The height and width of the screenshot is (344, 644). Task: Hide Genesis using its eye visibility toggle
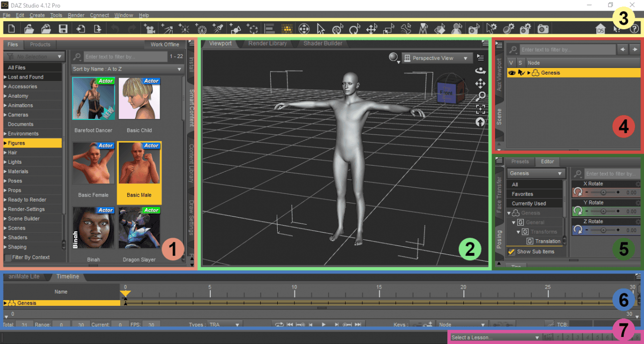(512, 73)
